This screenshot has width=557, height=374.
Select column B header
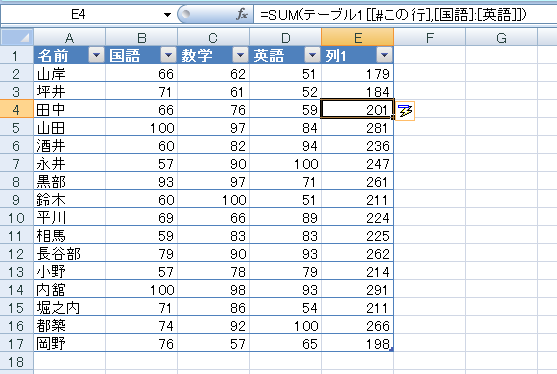pos(142,37)
